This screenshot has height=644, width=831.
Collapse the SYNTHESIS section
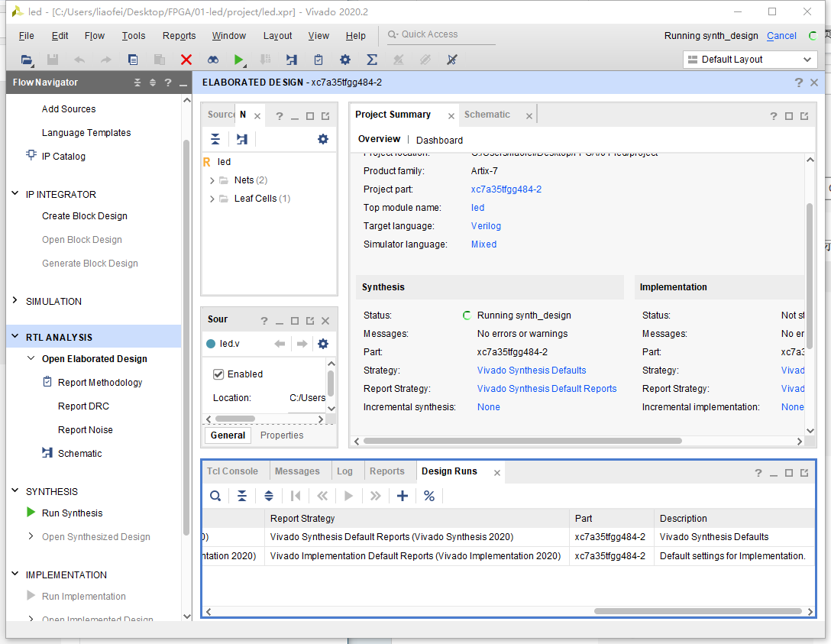click(x=15, y=490)
